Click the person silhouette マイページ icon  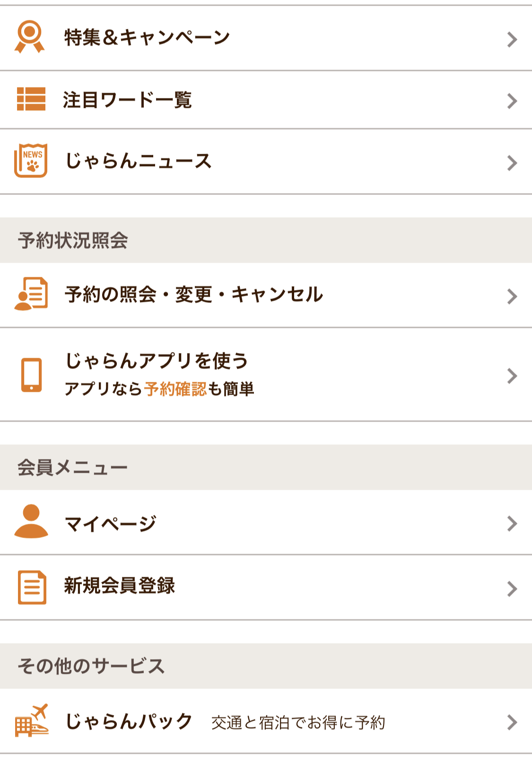click(31, 521)
